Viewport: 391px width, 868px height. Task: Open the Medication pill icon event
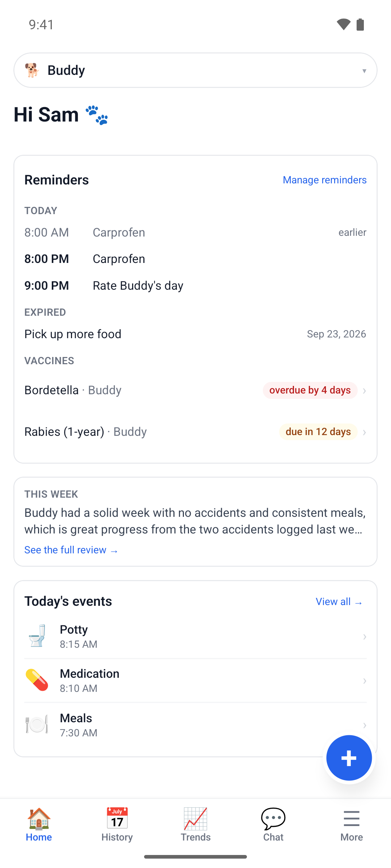pyautogui.click(x=195, y=681)
